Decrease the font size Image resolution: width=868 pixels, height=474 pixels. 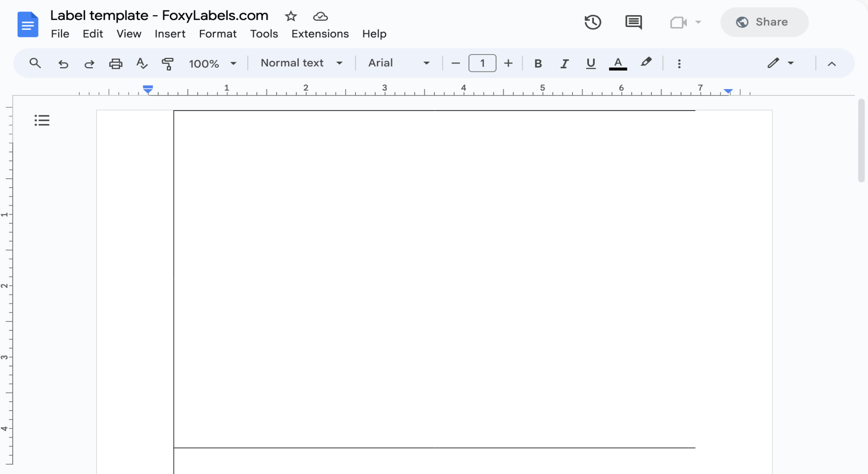tap(455, 64)
